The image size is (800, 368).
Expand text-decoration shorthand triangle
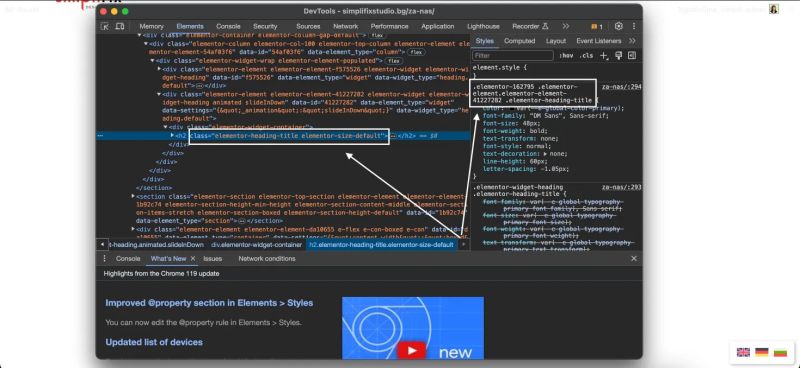click(x=546, y=154)
